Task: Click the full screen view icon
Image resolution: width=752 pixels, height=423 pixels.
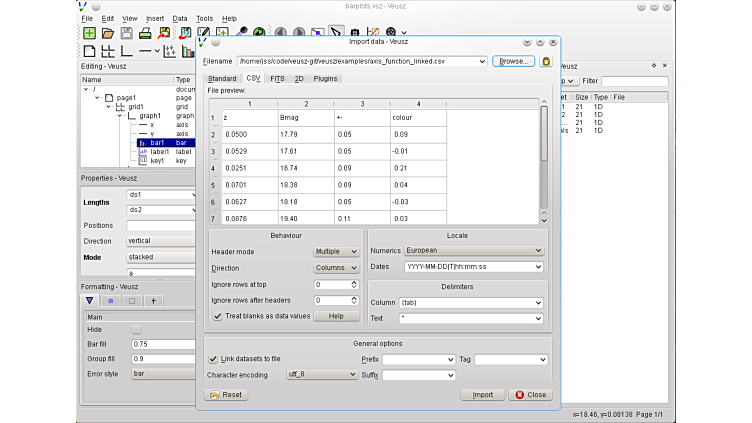Action: pyautogui.click(x=317, y=32)
